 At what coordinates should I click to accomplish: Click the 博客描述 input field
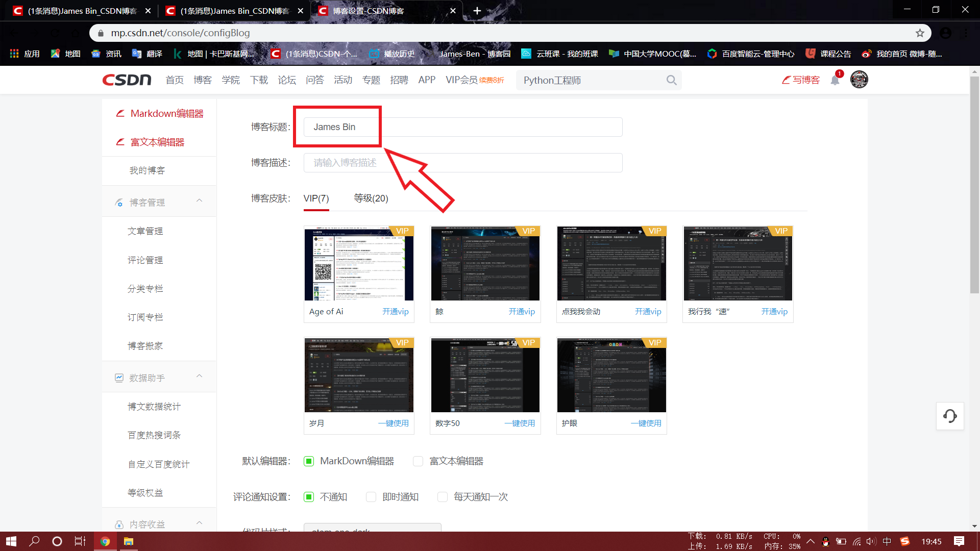(462, 163)
